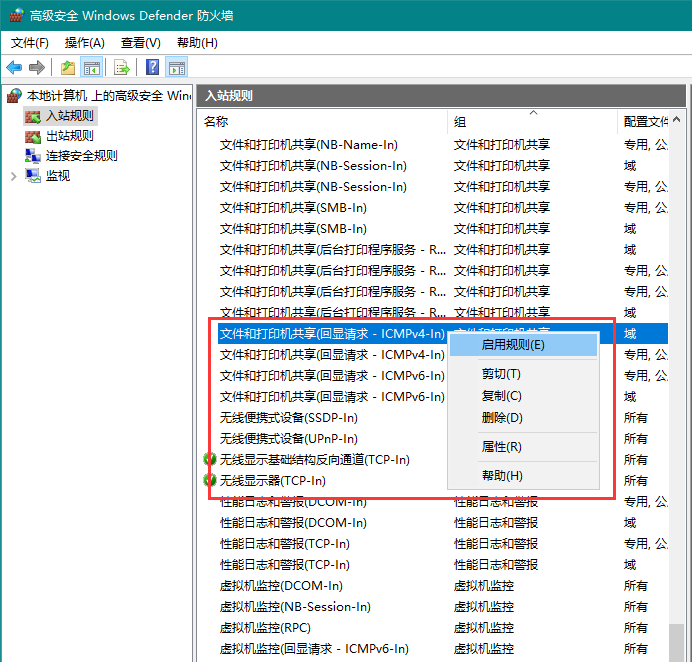Click 虚拟机监控 group cell of RPC row
Image resolution: width=692 pixels, height=662 pixels.
484,628
